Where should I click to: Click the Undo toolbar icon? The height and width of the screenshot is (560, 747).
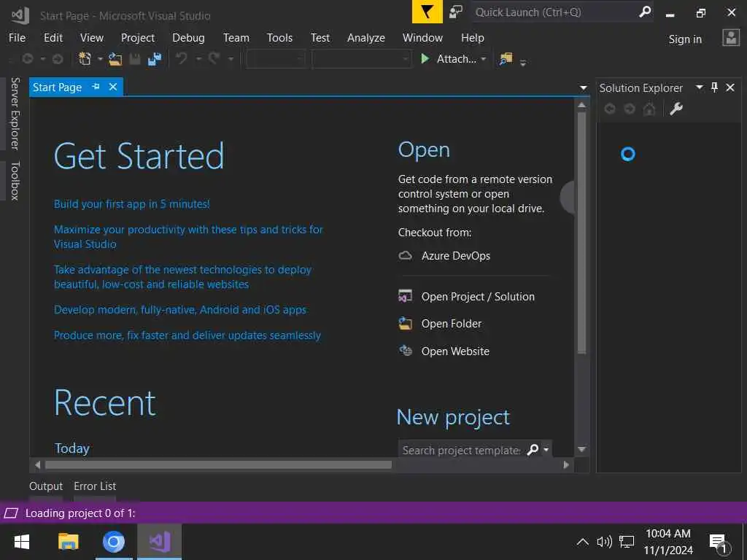(x=181, y=58)
